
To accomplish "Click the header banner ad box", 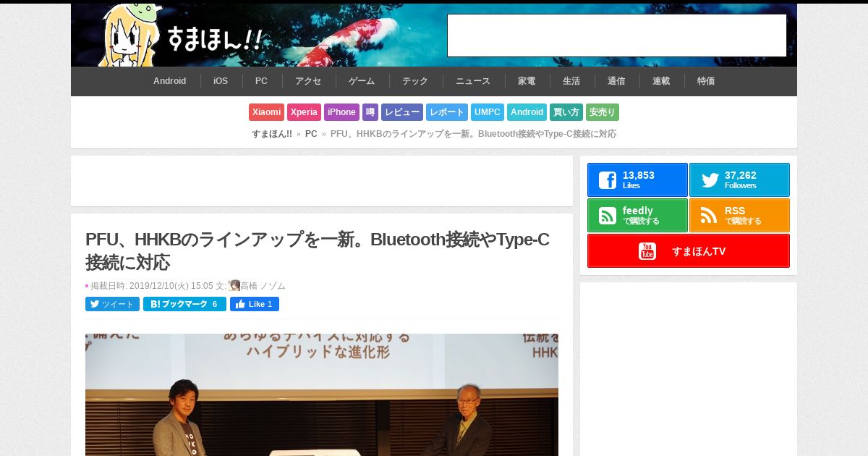I will point(617,35).
